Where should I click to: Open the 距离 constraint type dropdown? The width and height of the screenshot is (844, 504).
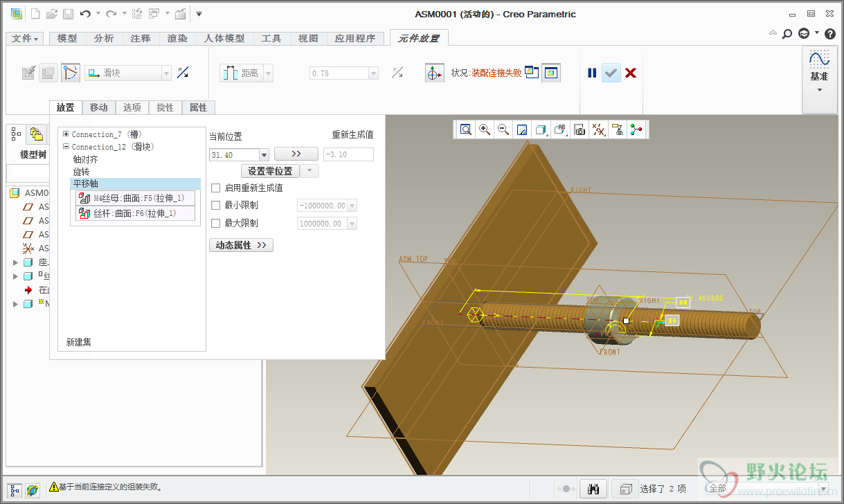pos(268,73)
